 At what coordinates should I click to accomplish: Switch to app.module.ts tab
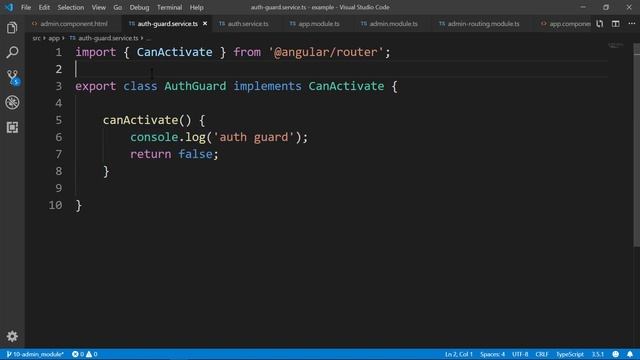click(x=318, y=24)
